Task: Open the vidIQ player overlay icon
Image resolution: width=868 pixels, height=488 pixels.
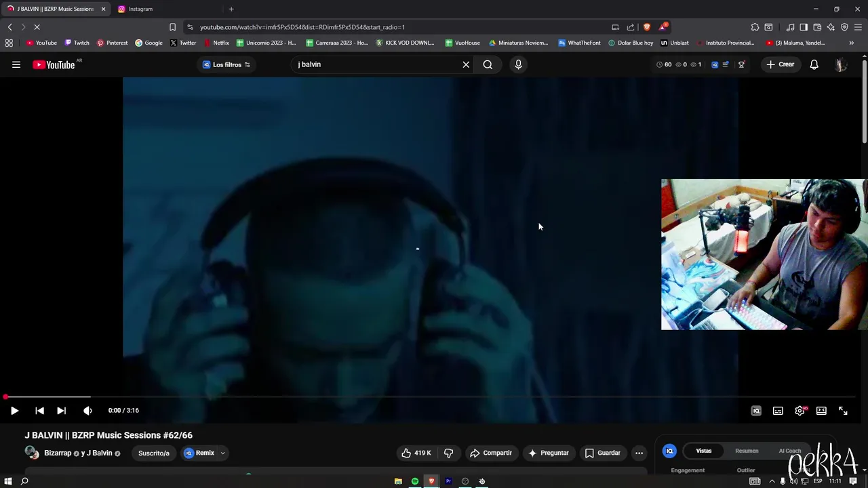Action: click(756, 410)
